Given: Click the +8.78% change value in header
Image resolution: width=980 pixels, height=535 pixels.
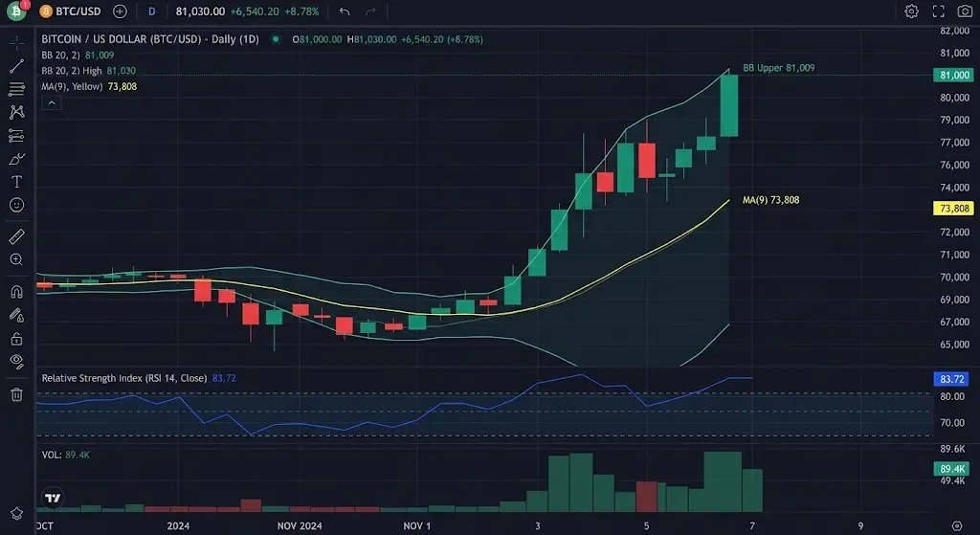Looking at the screenshot, I should (302, 11).
